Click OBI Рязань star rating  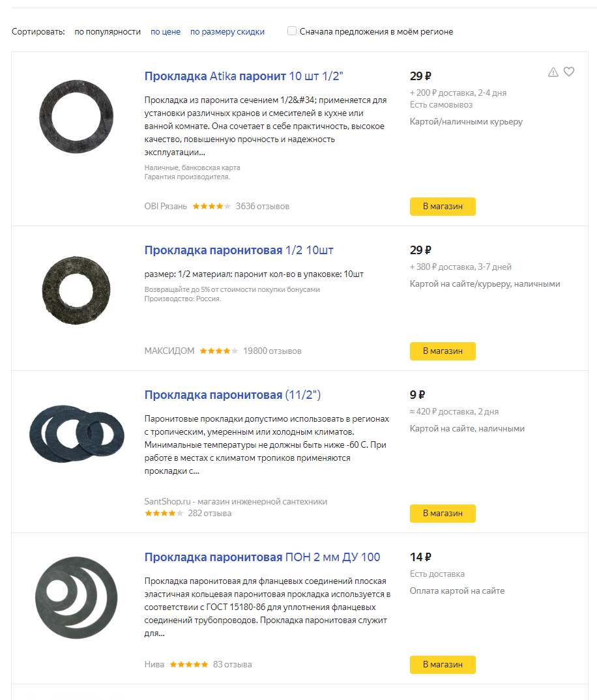tap(211, 207)
